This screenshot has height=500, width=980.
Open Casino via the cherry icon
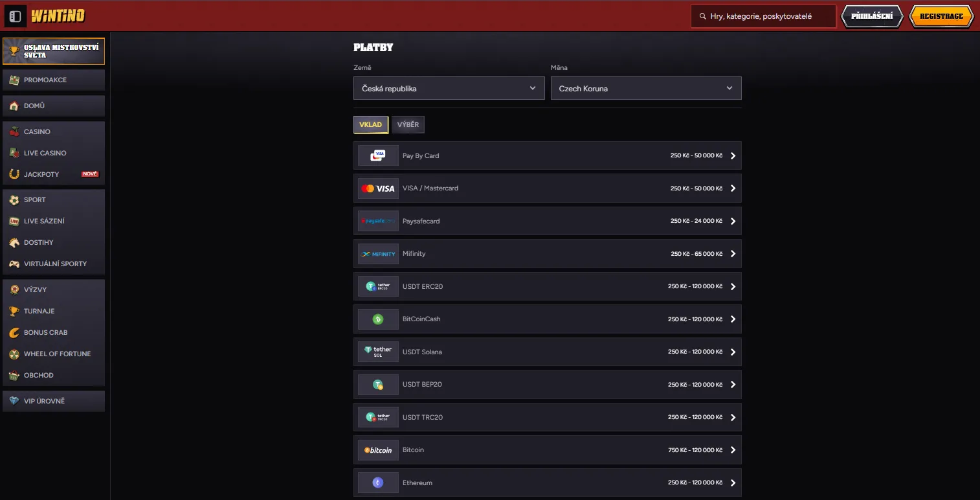pos(14,131)
